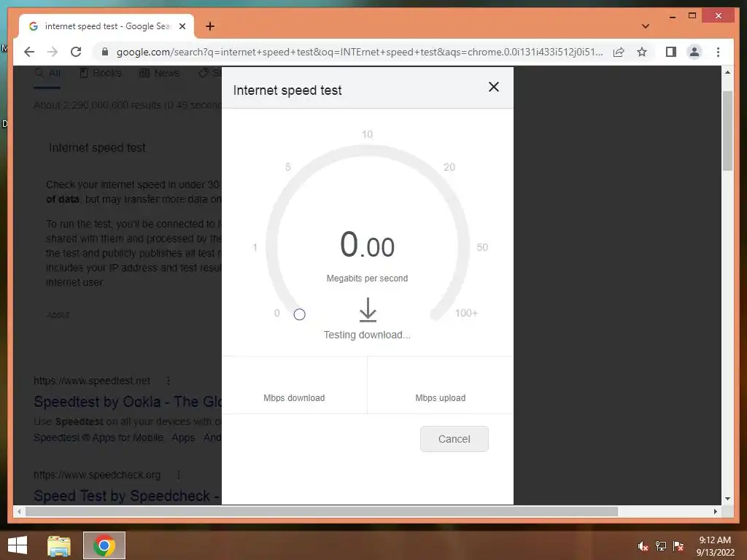Close the internet speed test tab
The width and height of the screenshot is (747, 560).
[182, 26]
